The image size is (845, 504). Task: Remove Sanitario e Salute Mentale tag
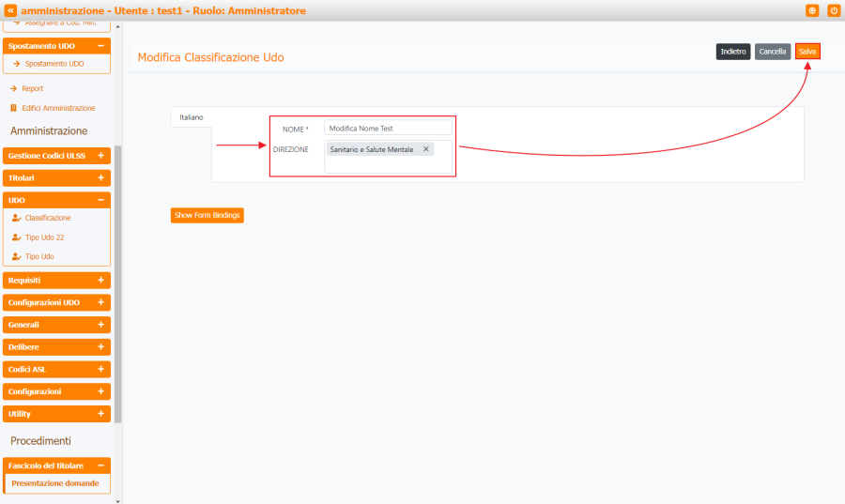coord(426,149)
